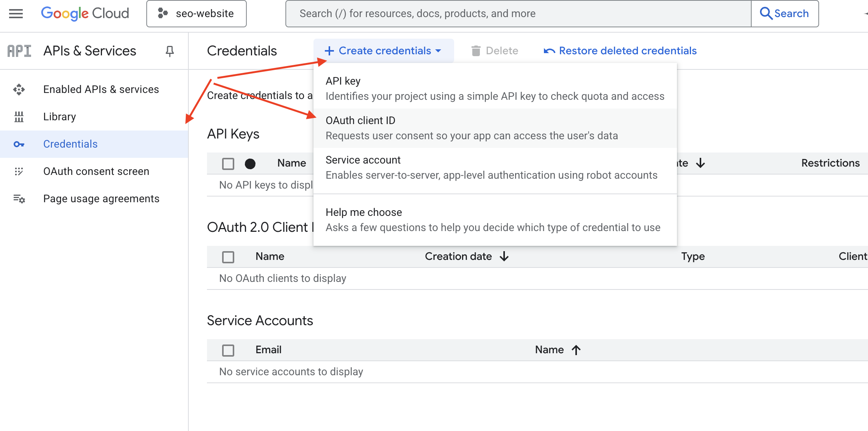
Task: Open the seo-website project selector
Action: tap(196, 14)
